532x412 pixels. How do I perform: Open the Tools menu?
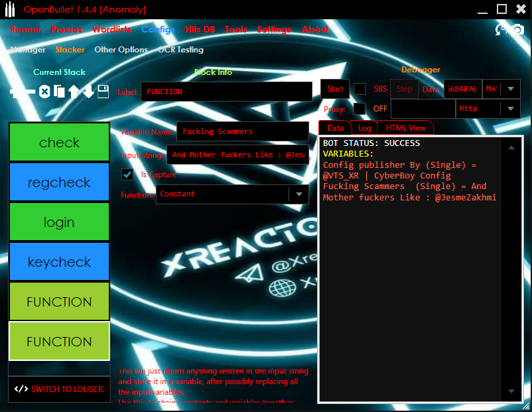pyautogui.click(x=235, y=30)
